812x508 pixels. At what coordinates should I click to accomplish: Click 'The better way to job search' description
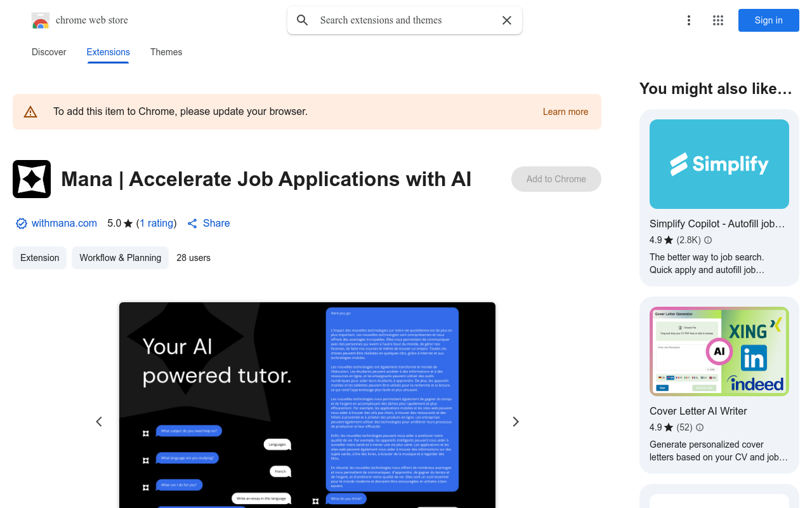tap(707, 264)
